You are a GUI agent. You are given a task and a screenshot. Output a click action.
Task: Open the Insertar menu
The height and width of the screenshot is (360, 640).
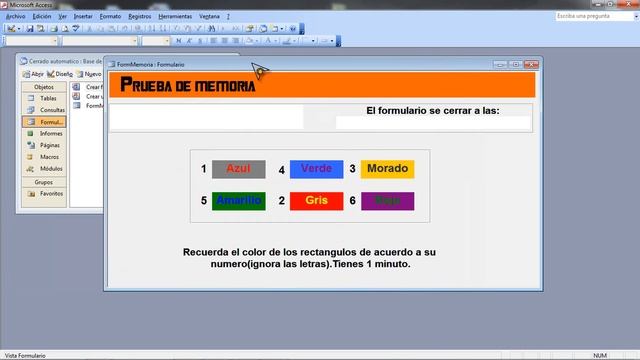[x=83, y=16]
